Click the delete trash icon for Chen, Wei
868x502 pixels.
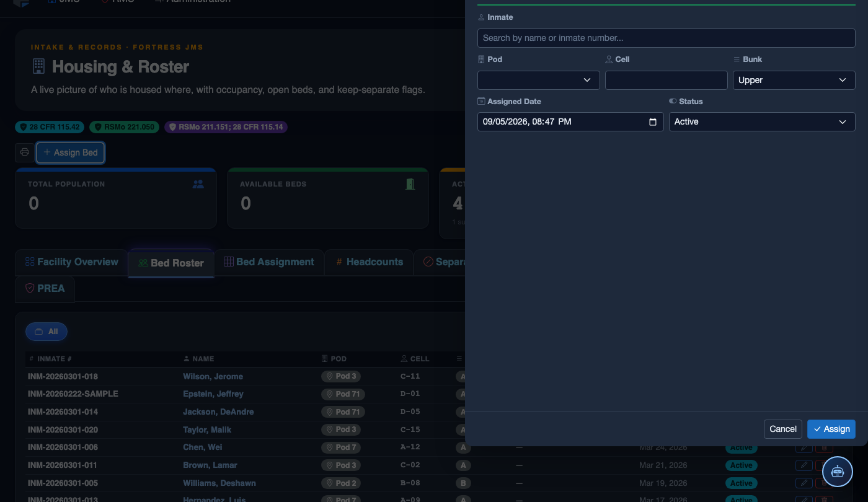coord(824,447)
